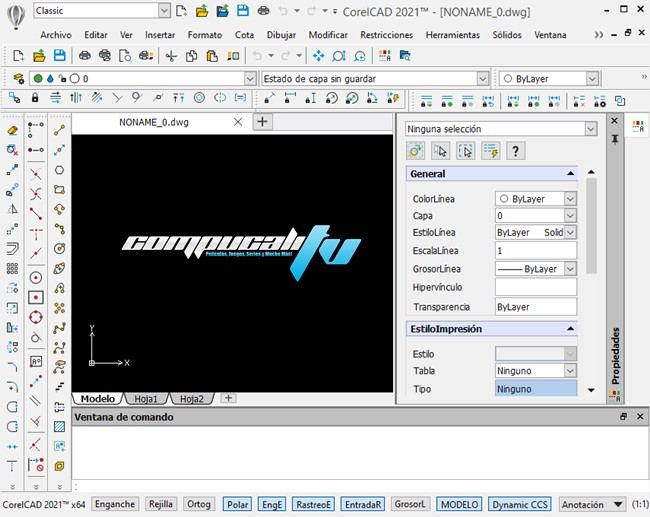This screenshot has height=517, width=650.
Task: Click the Open folder icon in standard toolbar
Action: pyautogui.click(x=39, y=56)
